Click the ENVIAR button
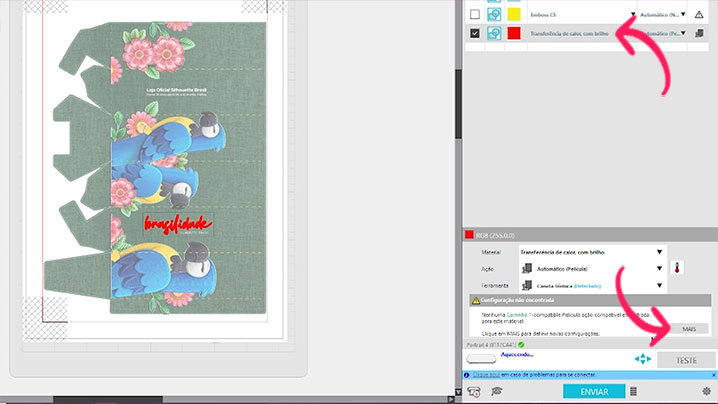 (594, 392)
